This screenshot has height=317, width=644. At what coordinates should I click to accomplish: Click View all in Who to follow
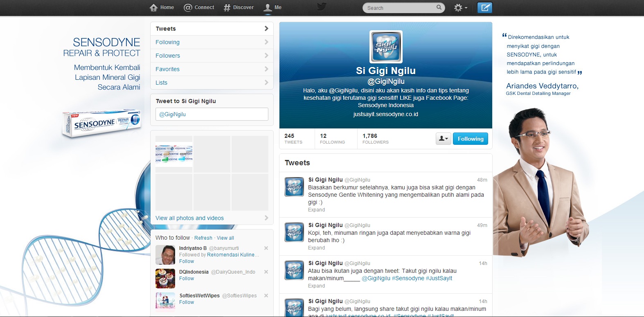pos(225,238)
